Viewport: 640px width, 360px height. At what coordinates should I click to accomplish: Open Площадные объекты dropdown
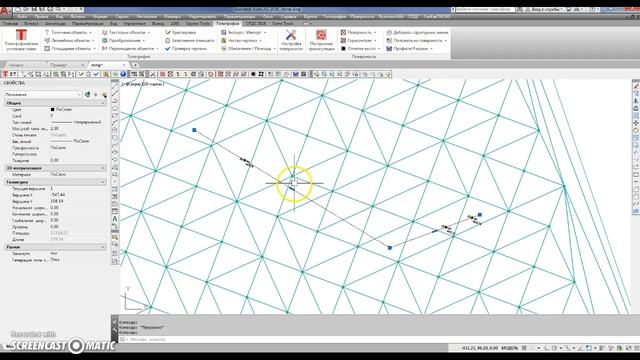(70, 49)
